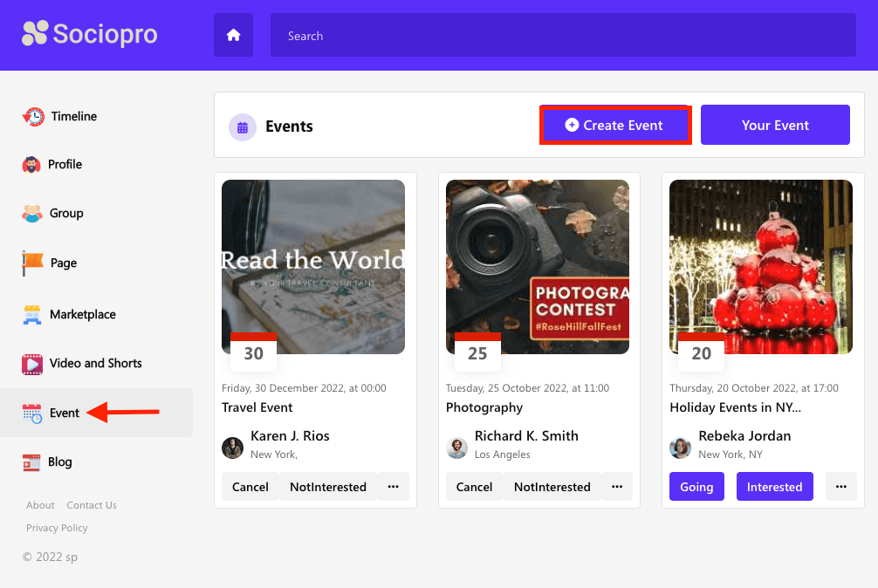Click the Marketplace store icon
The height and width of the screenshot is (588, 878).
point(32,314)
